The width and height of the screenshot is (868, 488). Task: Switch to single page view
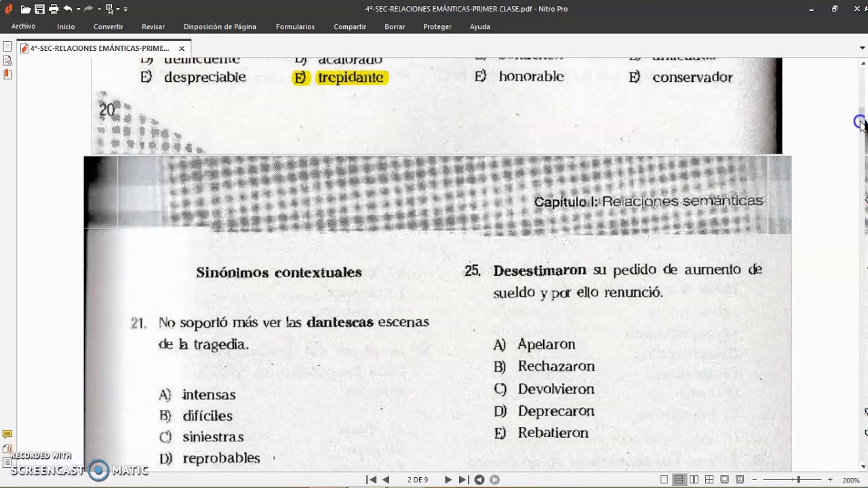point(664,479)
